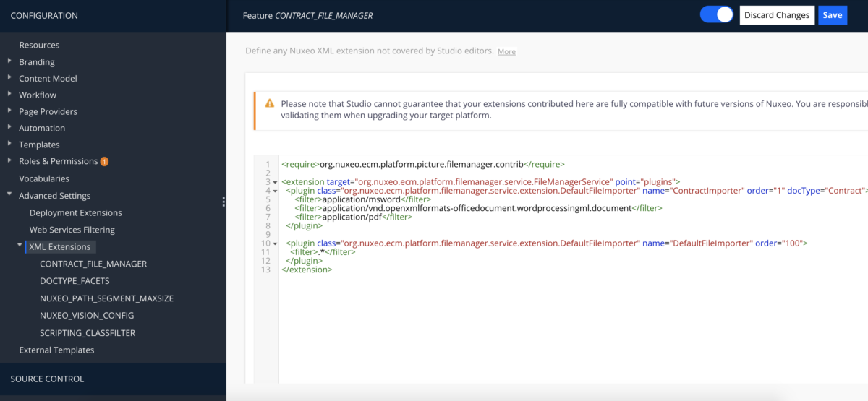Screen dimensions: 868x401
Task: Click the orange warning triangle icon
Action: click(x=270, y=103)
